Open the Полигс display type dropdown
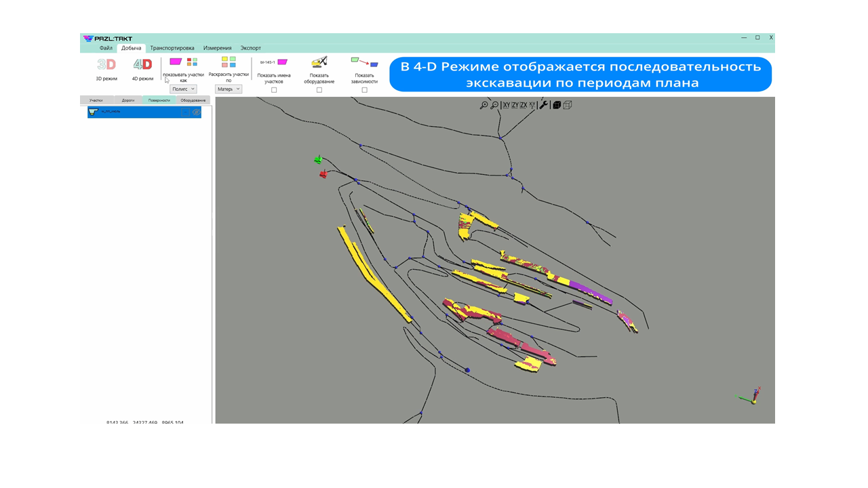 [x=183, y=89]
